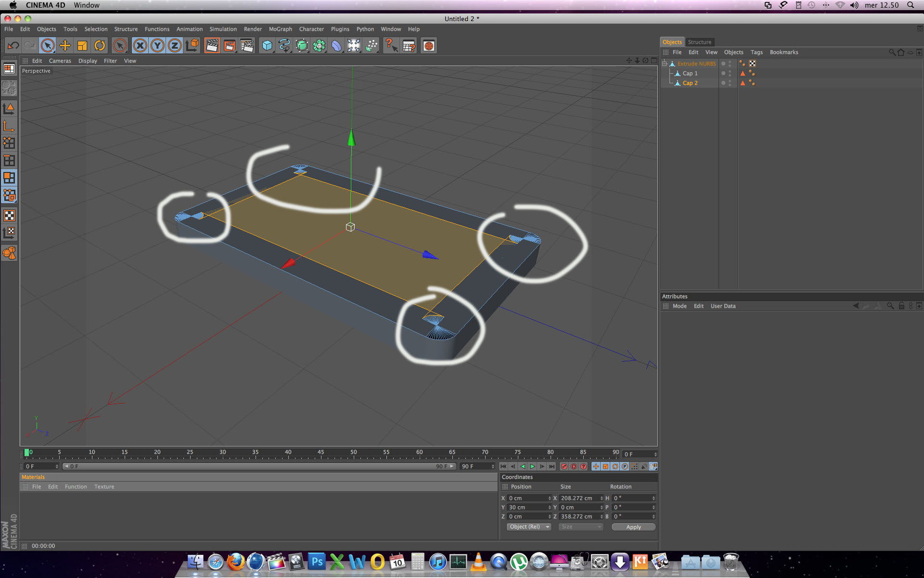924x578 pixels.
Task: Open the Size mode dropdown
Action: (581, 527)
